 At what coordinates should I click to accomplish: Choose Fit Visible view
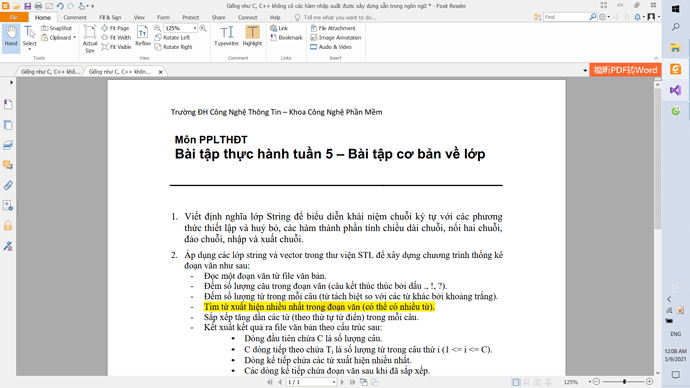coord(116,47)
